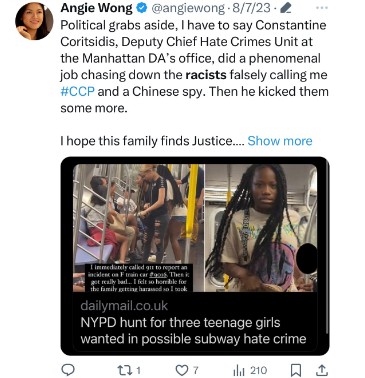
Task: Like the tweet via heart icon
Action: point(182,370)
